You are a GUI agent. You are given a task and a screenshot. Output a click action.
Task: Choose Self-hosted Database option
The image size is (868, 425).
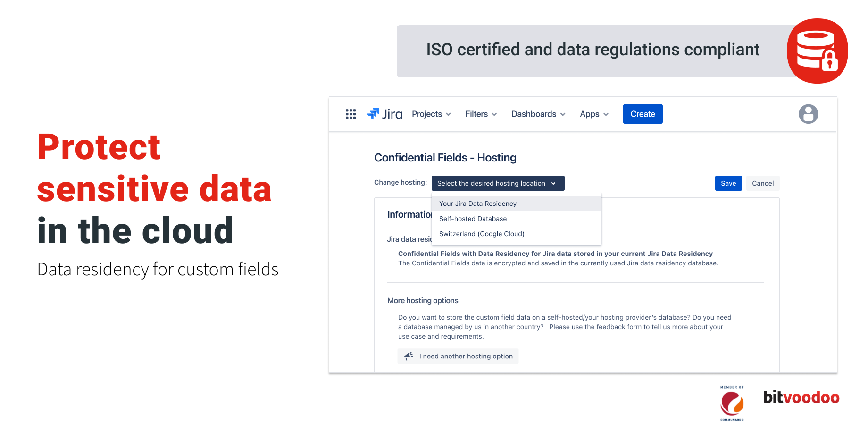(516, 219)
